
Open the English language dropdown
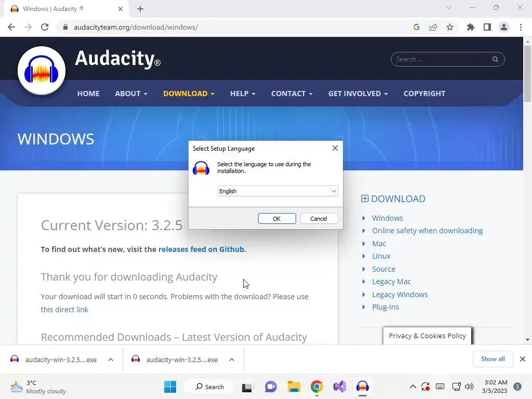(x=278, y=191)
